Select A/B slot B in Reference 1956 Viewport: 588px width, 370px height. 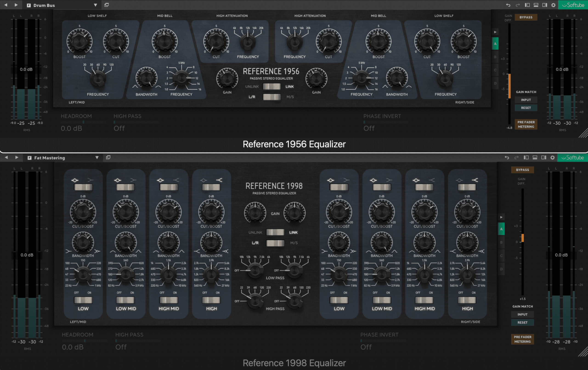495,57
